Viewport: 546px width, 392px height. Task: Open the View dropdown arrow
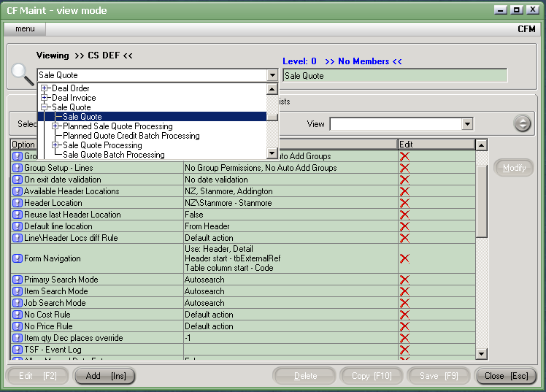(467, 124)
